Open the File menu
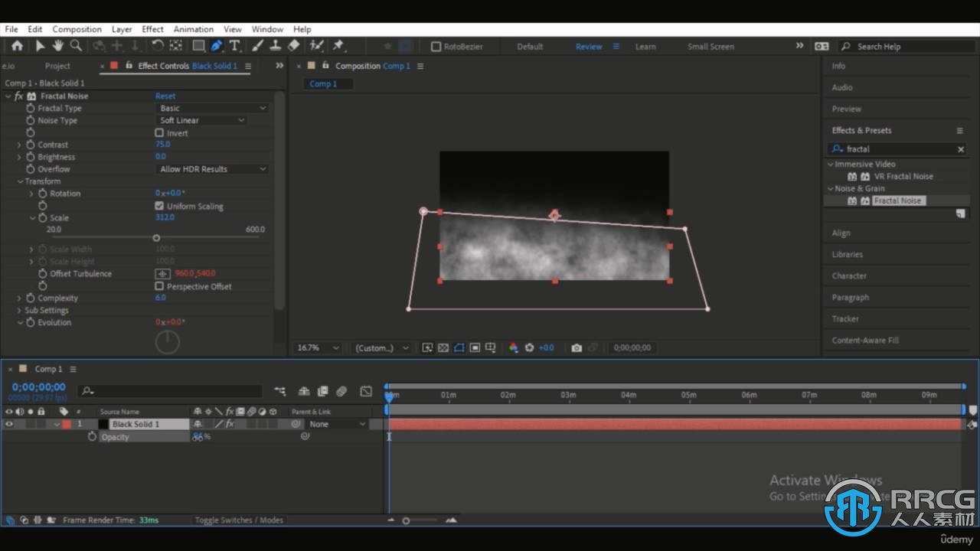The width and height of the screenshot is (980, 551). tap(11, 29)
